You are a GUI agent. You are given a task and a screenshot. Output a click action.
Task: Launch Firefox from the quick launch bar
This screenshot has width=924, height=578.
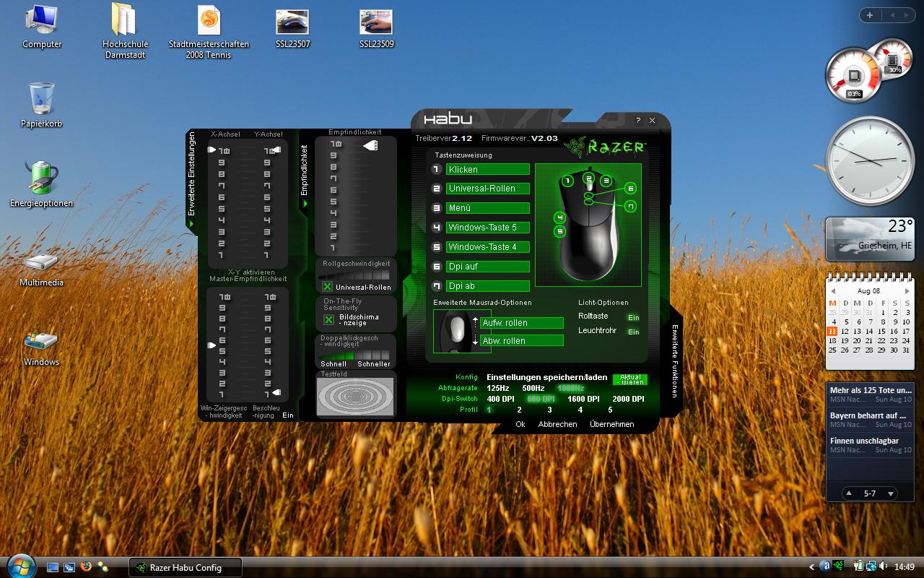[x=87, y=567]
